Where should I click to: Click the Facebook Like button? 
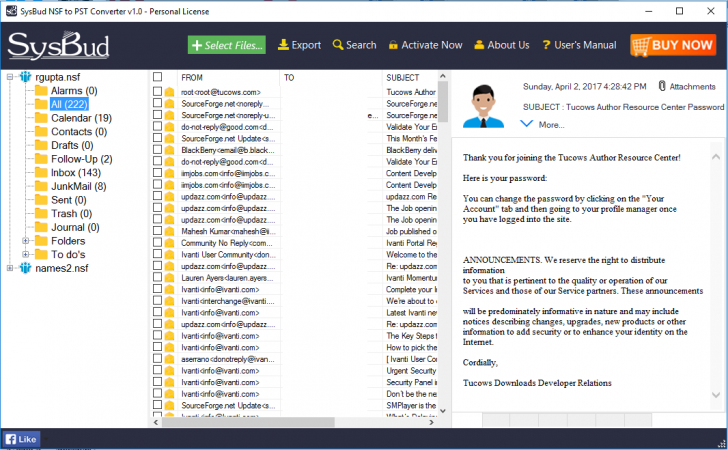coord(21,439)
